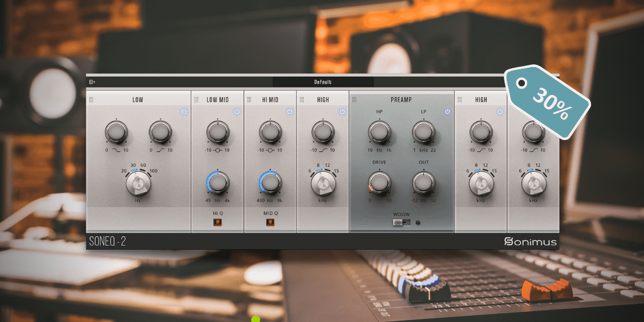Click the LOW MID gain knob
The width and height of the screenshot is (644, 322).
[x=218, y=131]
